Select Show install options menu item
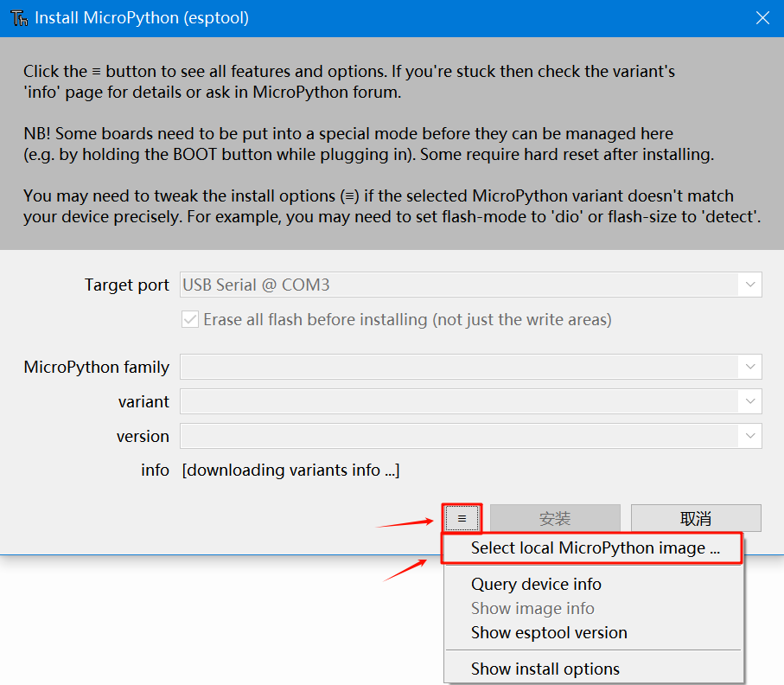 click(x=593, y=669)
